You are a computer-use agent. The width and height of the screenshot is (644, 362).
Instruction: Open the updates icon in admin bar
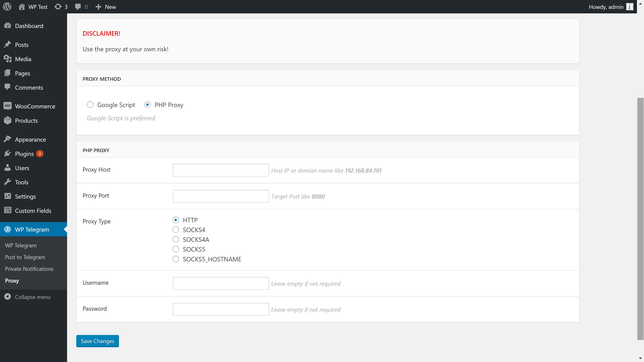click(58, 7)
